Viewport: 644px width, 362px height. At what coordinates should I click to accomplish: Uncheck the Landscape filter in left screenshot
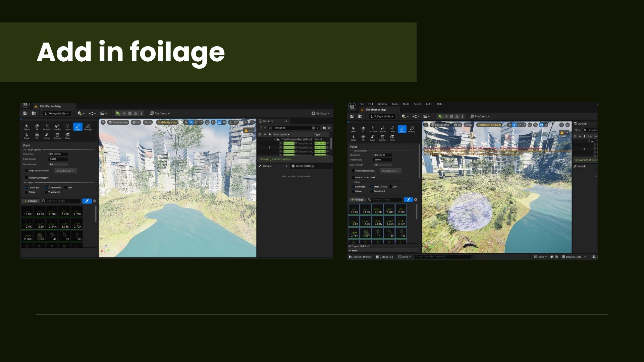pyautogui.click(x=26, y=187)
